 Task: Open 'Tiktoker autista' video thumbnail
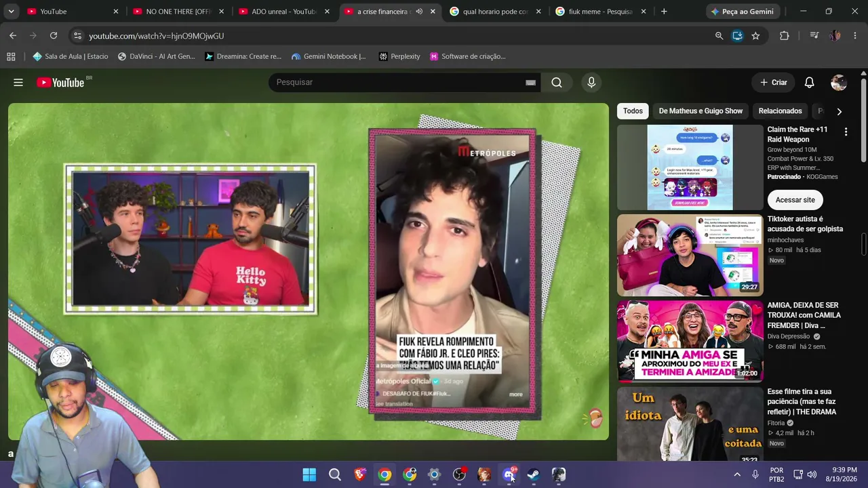click(x=690, y=256)
